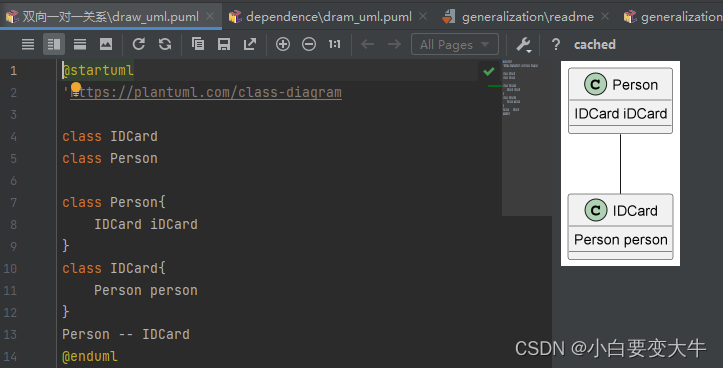Image resolution: width=723 pixels, height=368 pixels.
Task: Place cursor on 'class Person' line 5
Action: click(110, 158)
